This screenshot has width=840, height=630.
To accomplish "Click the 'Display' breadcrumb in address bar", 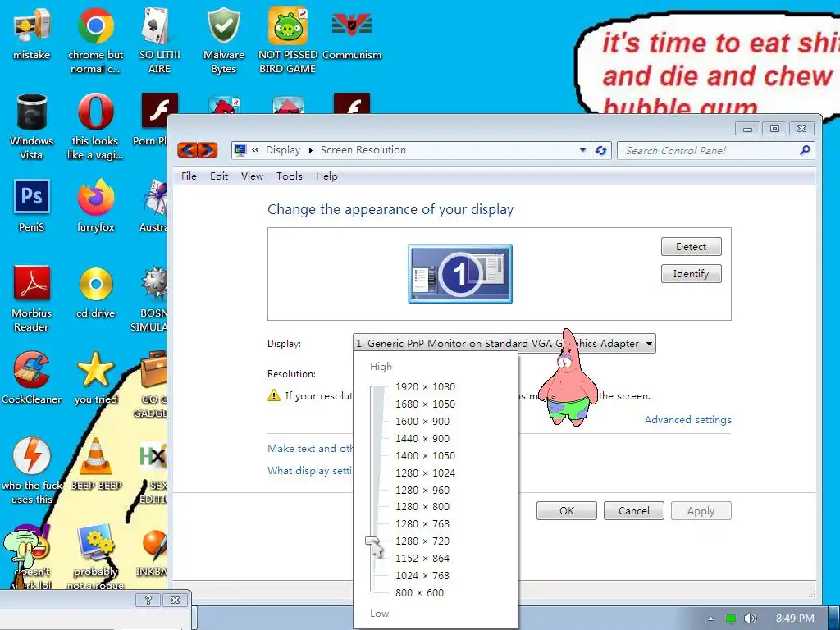I will (x=283, y=150).
